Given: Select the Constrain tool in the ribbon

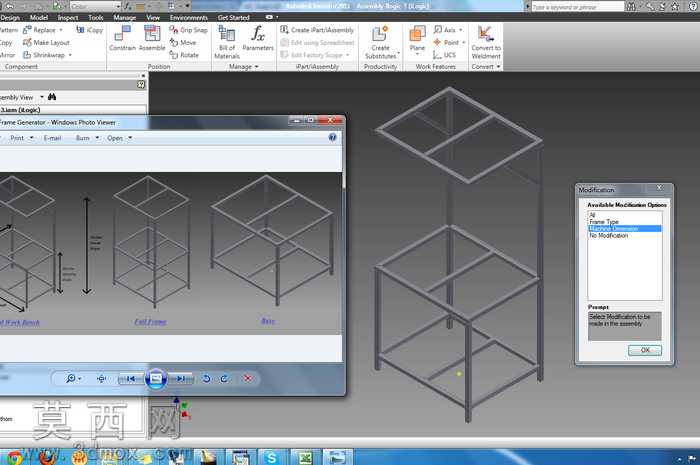Looking at the screenshot, I should [122, 37].
